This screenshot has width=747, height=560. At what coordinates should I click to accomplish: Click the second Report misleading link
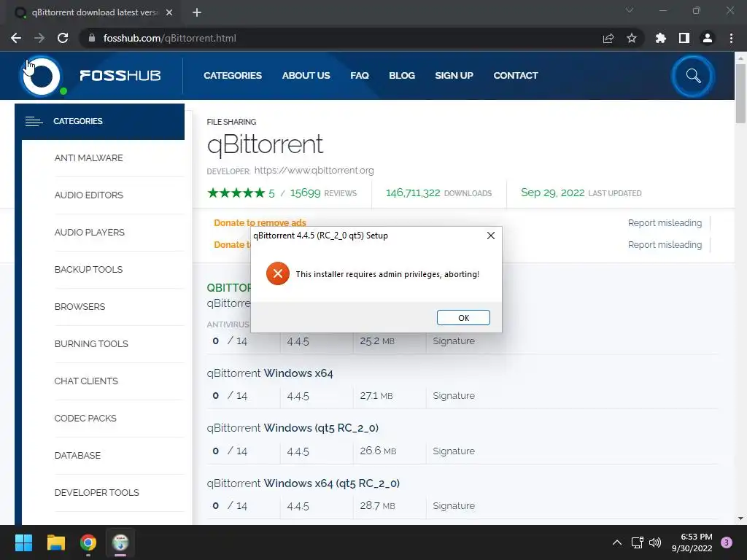[x=665, y=245]
